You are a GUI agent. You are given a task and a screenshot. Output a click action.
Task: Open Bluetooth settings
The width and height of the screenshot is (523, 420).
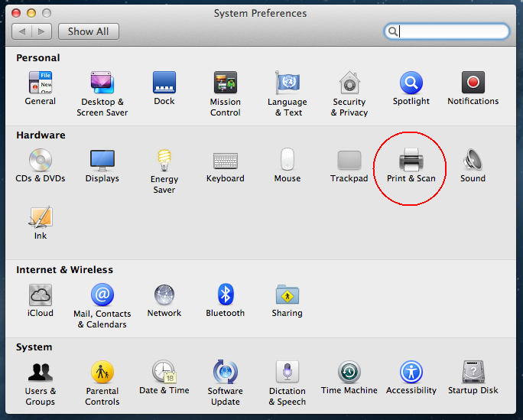226,295
